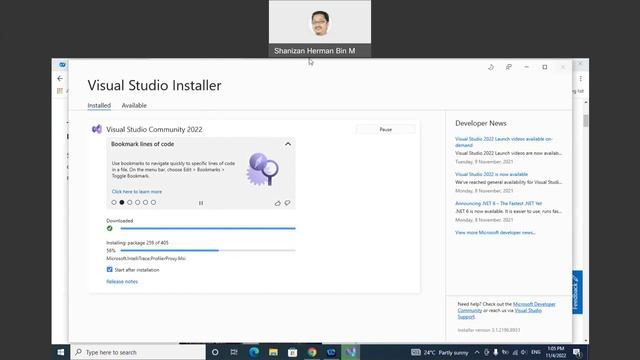Click the bookmark magnifier illustration
Image resolution: width=640 pixels, height=360 pixels.
pyautogui.click(x=263, y=169)
